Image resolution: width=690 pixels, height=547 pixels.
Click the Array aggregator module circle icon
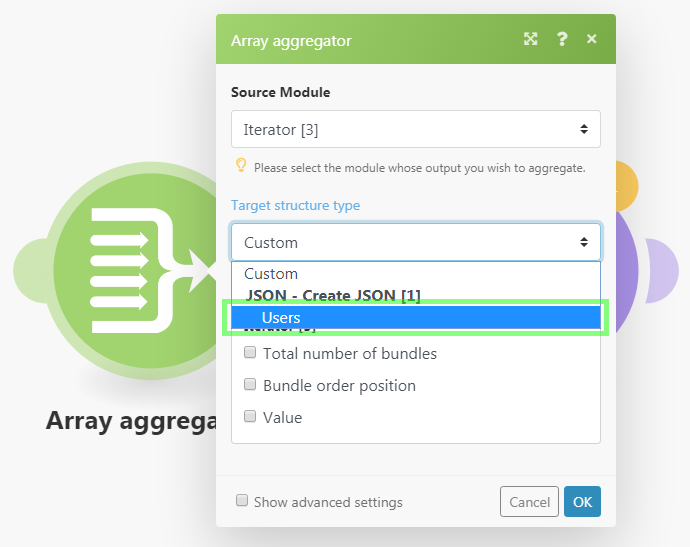(136, 271)
